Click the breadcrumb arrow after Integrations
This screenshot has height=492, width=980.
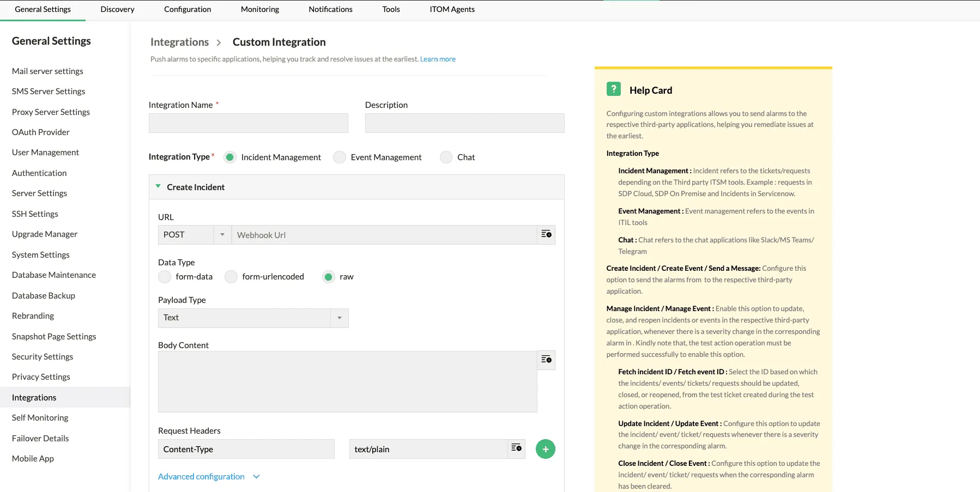click(219, 42)
